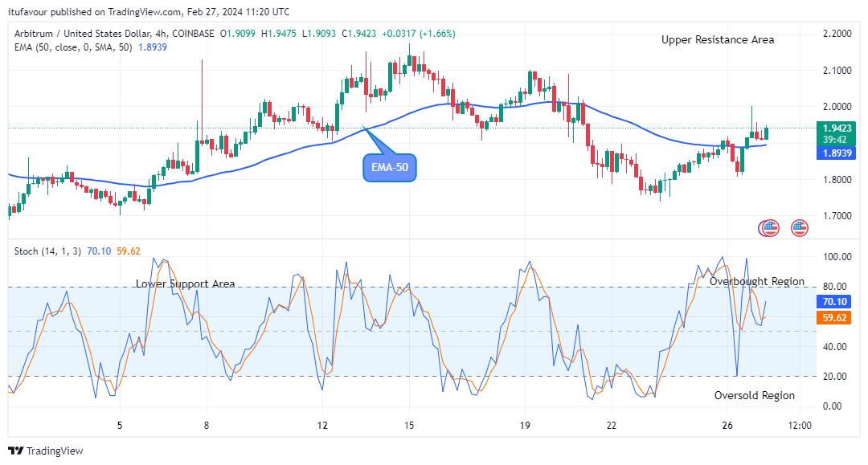Click the 1.7000 price axis label
The width and height of the screenshot is (868, 465).
(837, 216)
